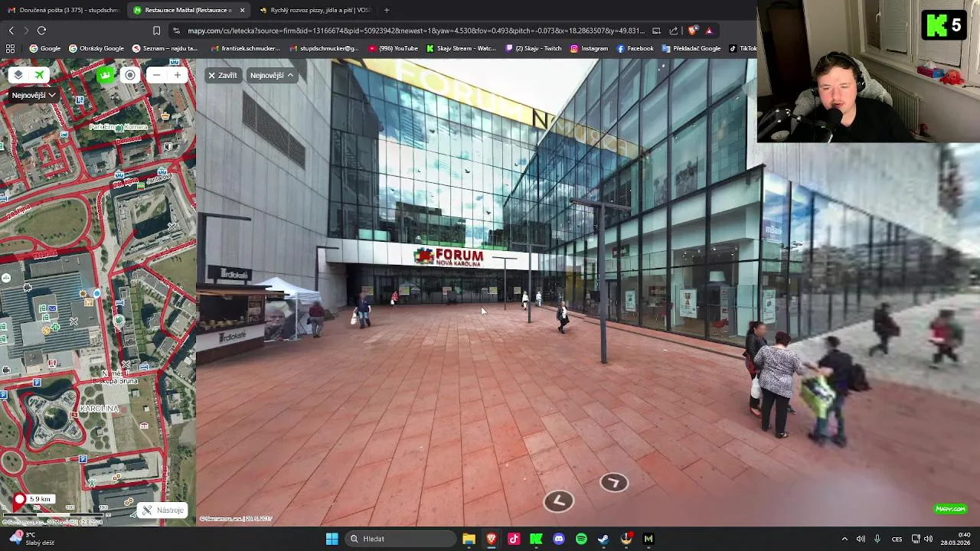Open the Brave Shields lion icon
Screen dimensions: 980x551
(693, 31)
